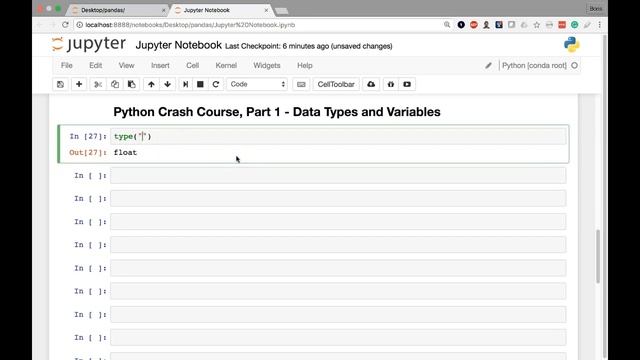Select the first empty cell below output
Viewport: 640px width, 360px height.
338,176
